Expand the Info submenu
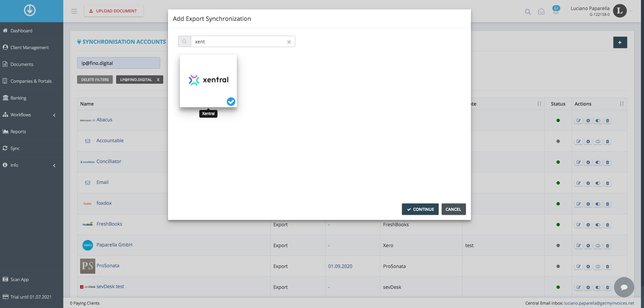644x308 pixels. point(32,165)
